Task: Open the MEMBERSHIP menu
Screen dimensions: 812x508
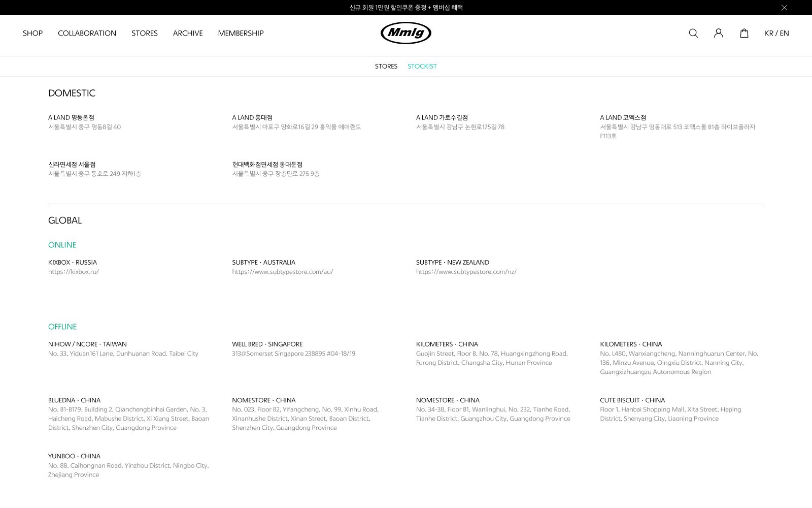Action: click(241, 33)
